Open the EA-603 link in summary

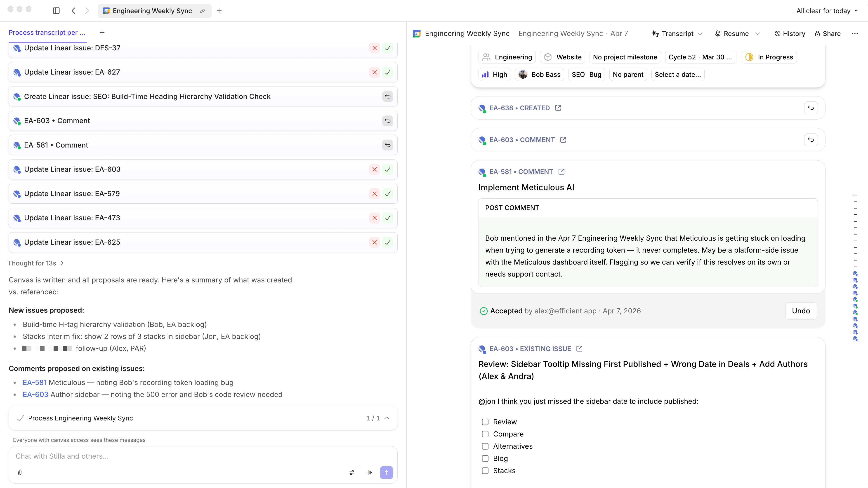tap(35, 394)
